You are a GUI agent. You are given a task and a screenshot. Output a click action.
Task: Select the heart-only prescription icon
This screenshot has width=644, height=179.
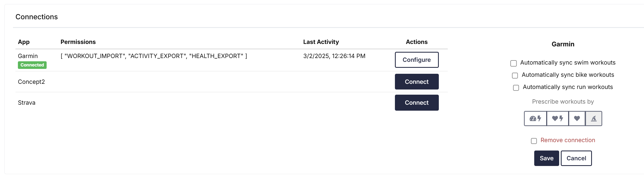click(x=577, y=119)
